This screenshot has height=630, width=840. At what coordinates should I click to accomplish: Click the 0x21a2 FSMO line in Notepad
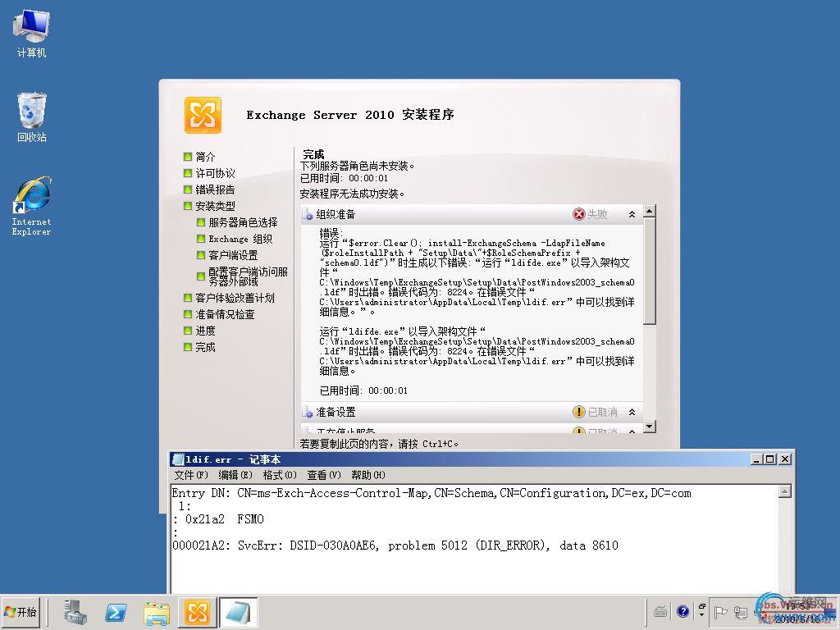[x=218, y=519]
